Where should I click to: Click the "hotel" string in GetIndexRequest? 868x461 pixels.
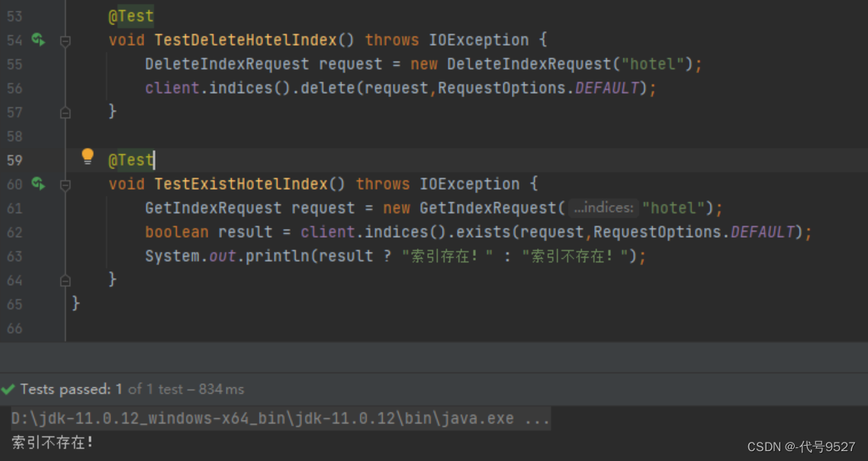click(674, 208)
